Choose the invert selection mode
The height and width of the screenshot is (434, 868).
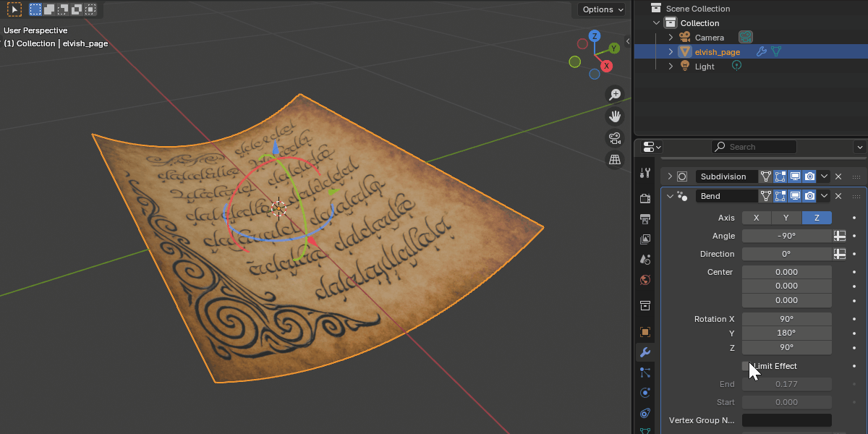click(77, 9)
